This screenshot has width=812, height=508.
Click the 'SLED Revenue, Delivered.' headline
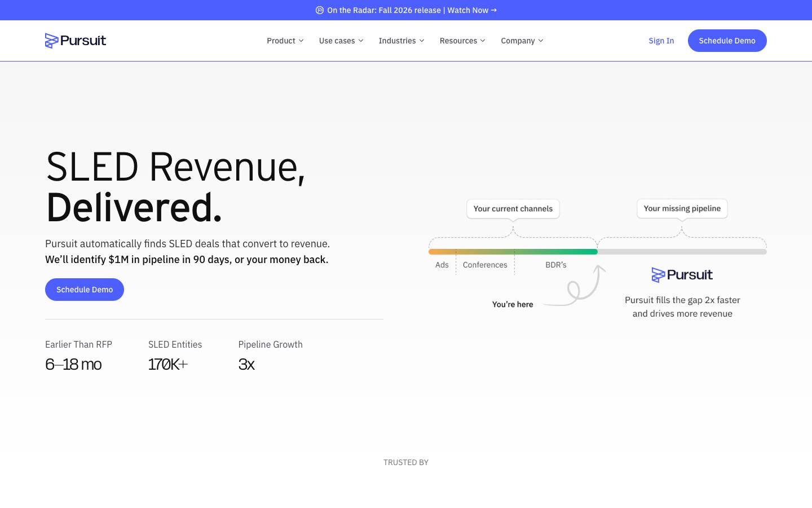175,187
